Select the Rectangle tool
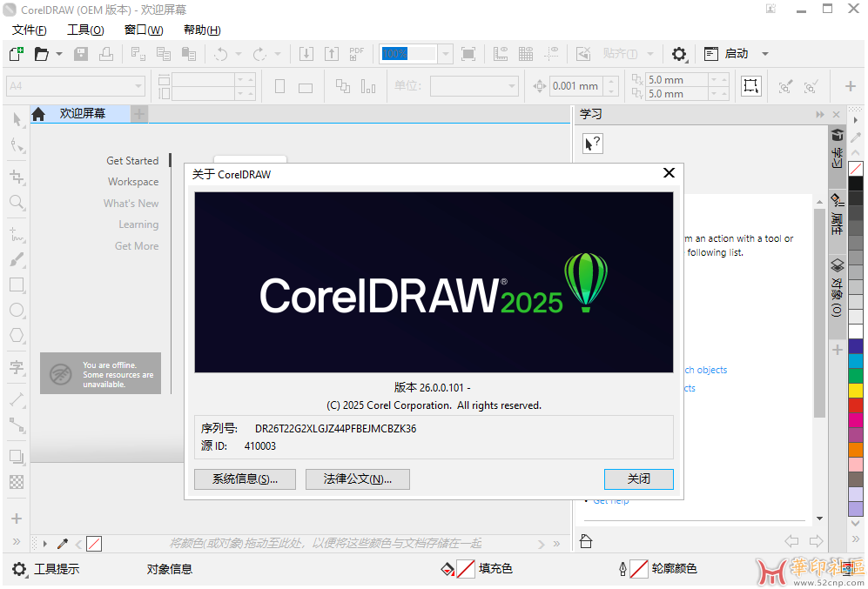The height and width of the screenshot is (589, 868). click(x=17, y=284)
